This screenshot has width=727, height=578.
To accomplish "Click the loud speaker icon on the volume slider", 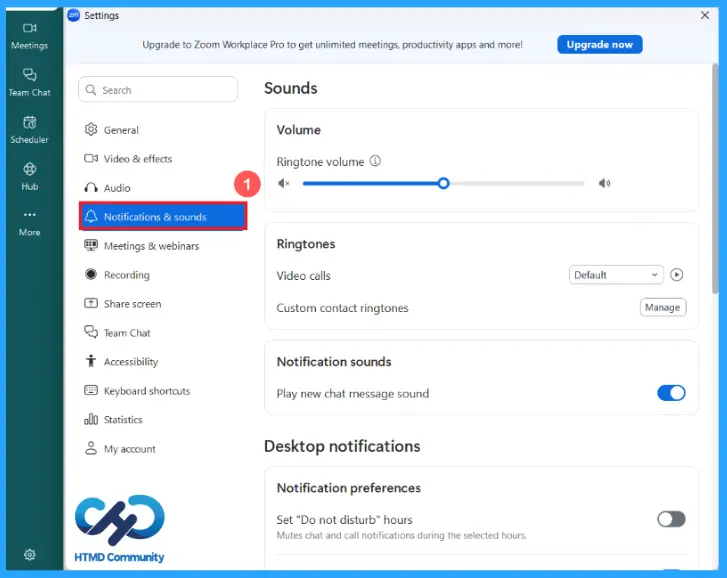I will 604,183.
